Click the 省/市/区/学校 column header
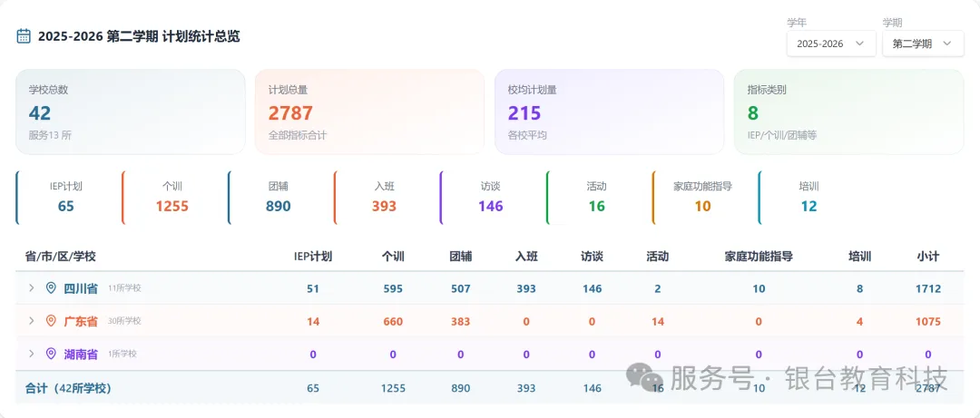Screen dimensions: 980x418 point(61,257)
